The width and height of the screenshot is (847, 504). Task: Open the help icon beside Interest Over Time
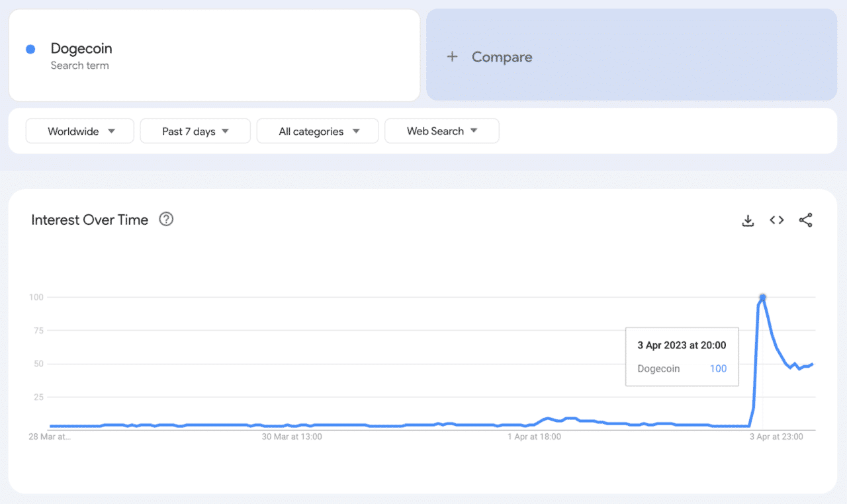click(x=166, y=220)
